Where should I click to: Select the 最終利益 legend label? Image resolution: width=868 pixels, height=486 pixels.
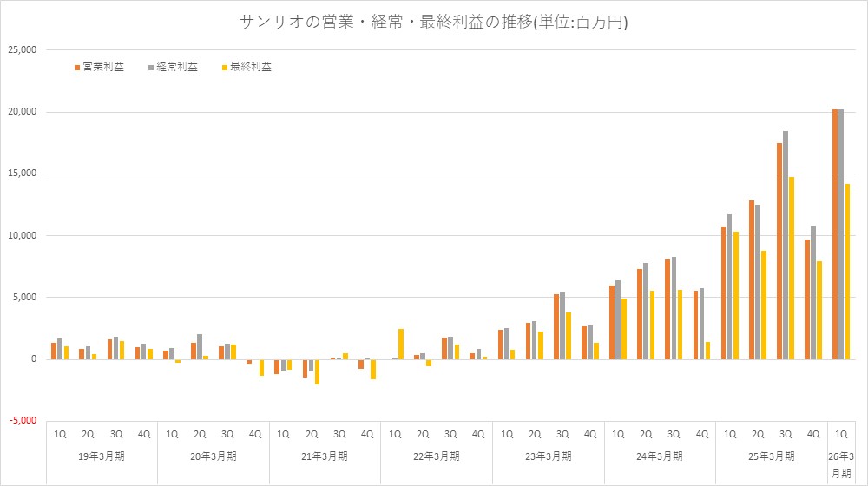point(251,67)
